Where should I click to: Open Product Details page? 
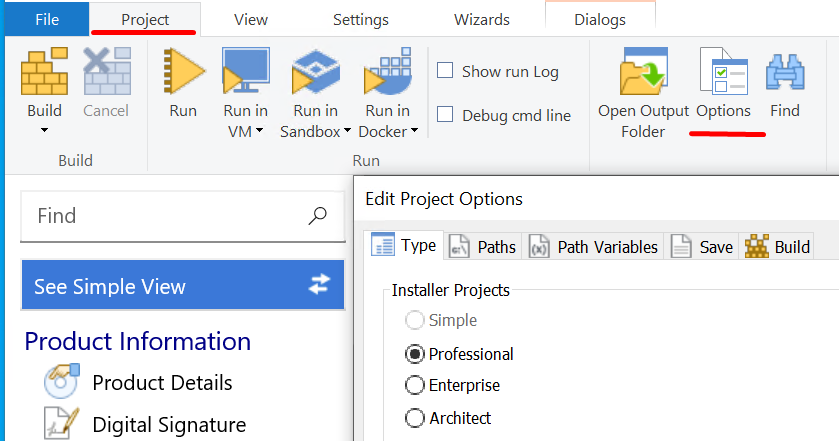(162, 383)
